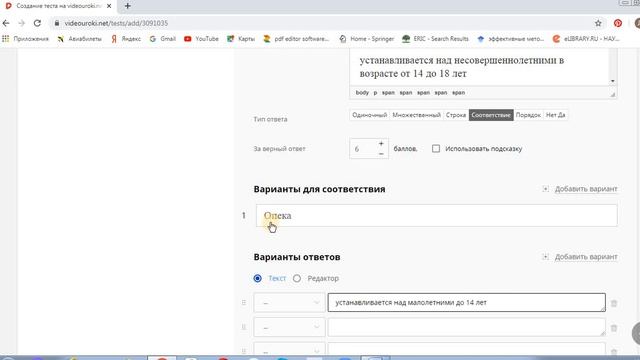Screen dimensions: 640x360
Task: Select the Текст radio option
Action: (258, 278)
